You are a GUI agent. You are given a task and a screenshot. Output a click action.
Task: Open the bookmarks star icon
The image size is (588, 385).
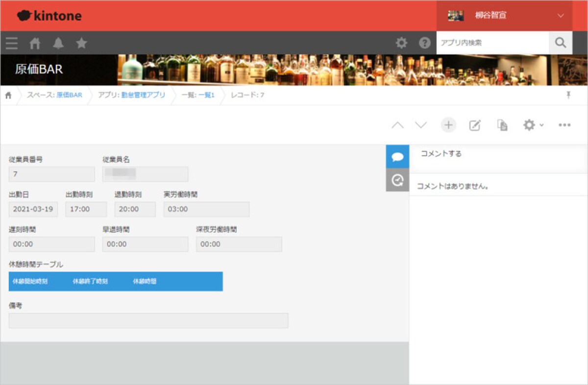tap(81, 43)
